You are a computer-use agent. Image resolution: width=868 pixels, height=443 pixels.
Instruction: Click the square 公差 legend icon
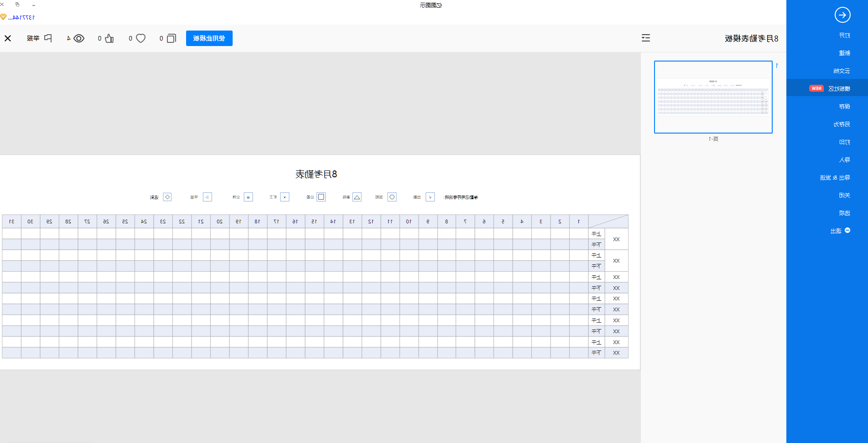point(321,197)
